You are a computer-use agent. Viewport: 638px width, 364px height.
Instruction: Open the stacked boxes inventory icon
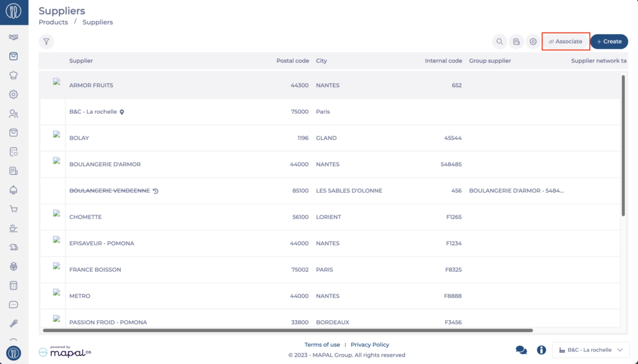(x=14, y=266)
